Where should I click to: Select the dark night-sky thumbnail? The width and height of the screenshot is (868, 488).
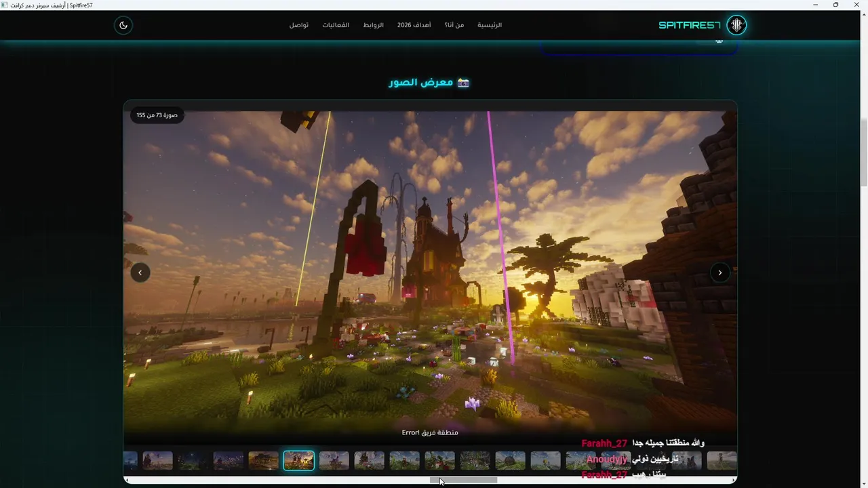(193, 461)
